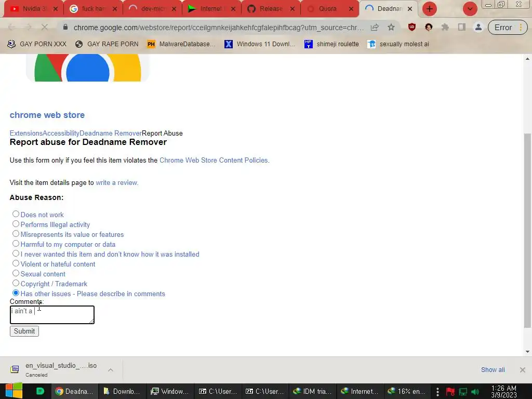This screenshot has width=532, height=399.
Task: Show hidden taskbar items via overflow dots
Action: point(437,392)
